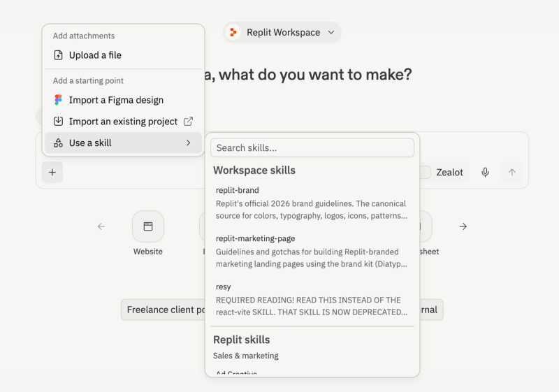Select the replit-marketing-page skill
The height and width of the screenshot is (392, 559).
[x=312, y=252]
